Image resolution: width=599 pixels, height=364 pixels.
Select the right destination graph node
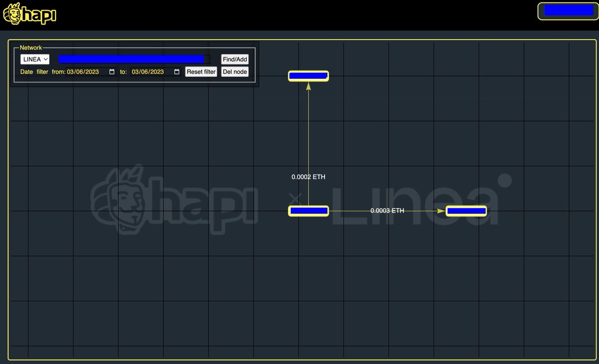tap(466, 211)
